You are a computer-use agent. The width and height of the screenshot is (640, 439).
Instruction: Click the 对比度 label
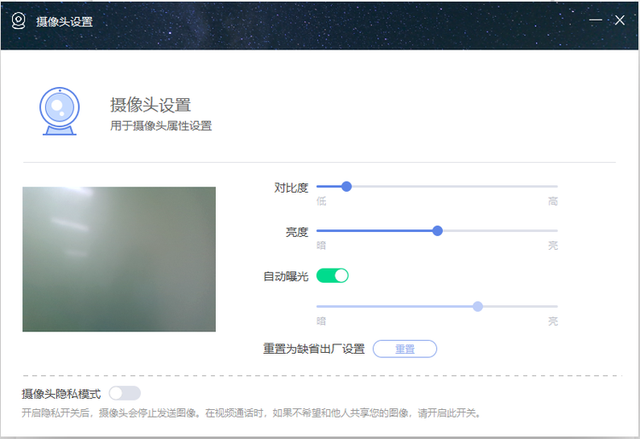(x=291, y=188)
